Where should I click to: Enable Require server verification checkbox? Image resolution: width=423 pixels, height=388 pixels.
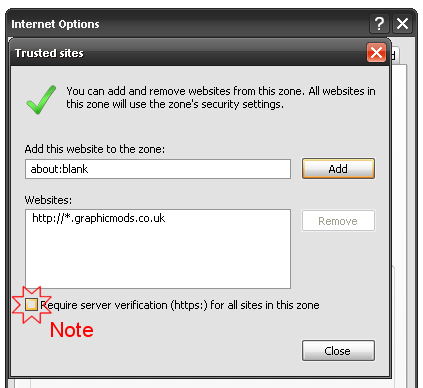pyautogui.click(x=31, y=305)
